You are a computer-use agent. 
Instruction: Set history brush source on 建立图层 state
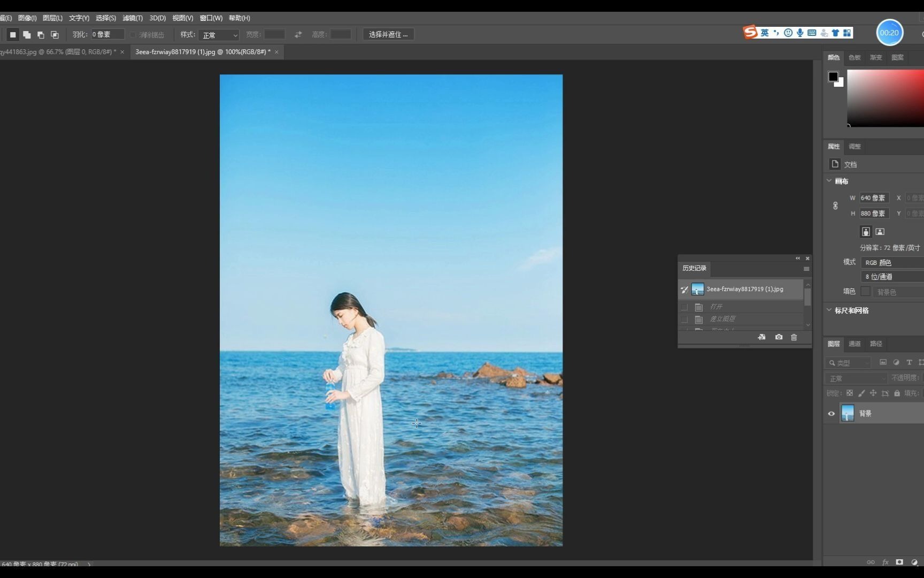(x=684, y=320)
